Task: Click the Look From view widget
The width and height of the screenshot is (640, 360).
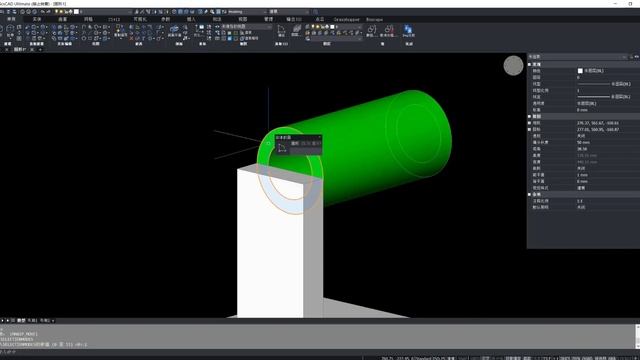Action: (513, 66)
